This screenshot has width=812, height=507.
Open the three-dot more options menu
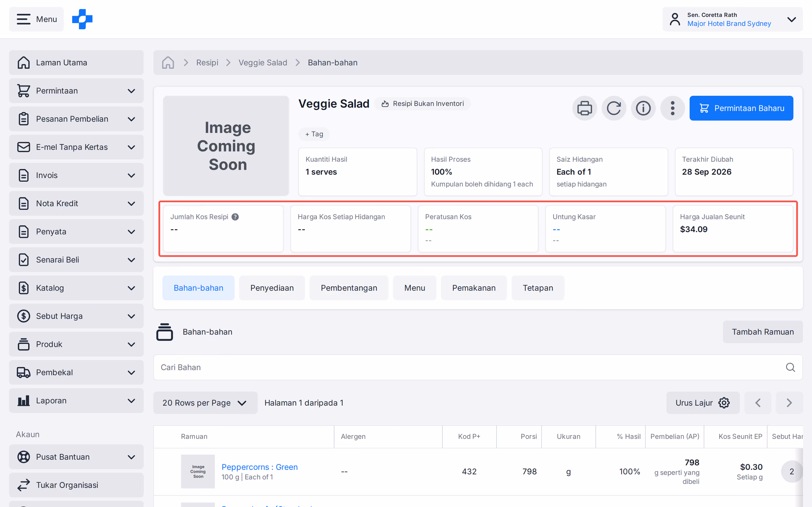click(x=672, y=108)
